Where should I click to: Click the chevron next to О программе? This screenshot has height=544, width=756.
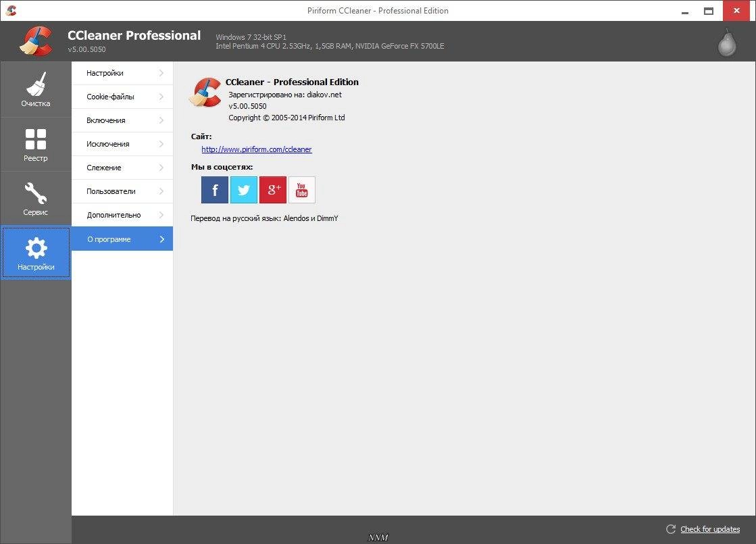[x=162, y=239]
